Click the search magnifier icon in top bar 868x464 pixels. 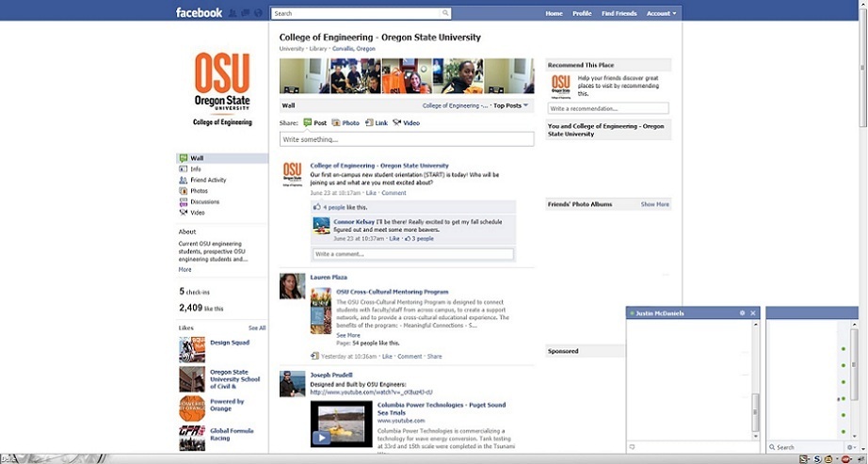click(445, 13)
